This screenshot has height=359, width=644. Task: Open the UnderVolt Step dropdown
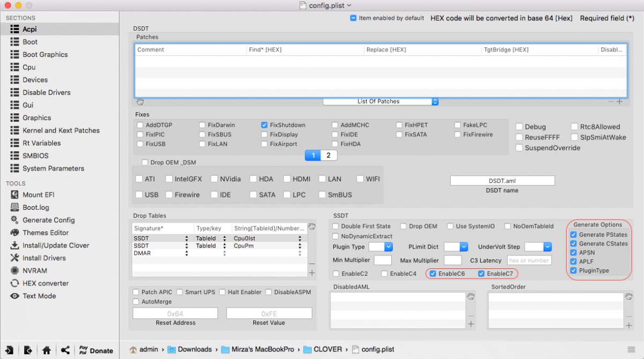pos(538,247)
